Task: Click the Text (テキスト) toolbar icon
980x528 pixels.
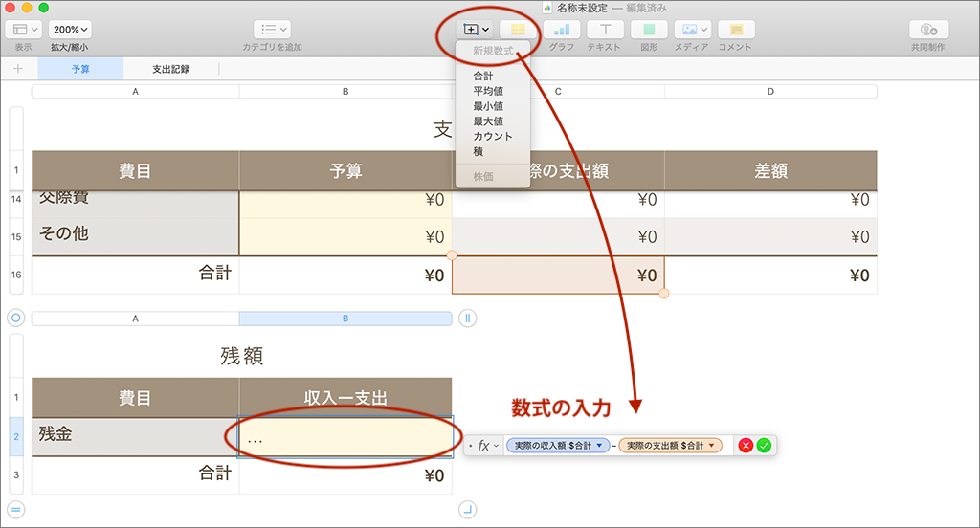Action: tap(605, 30)
